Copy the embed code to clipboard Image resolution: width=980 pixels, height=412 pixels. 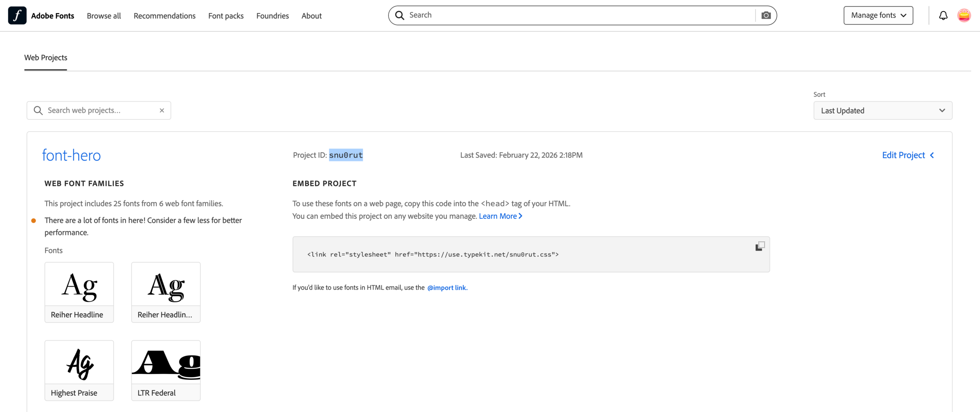point(760,246)
